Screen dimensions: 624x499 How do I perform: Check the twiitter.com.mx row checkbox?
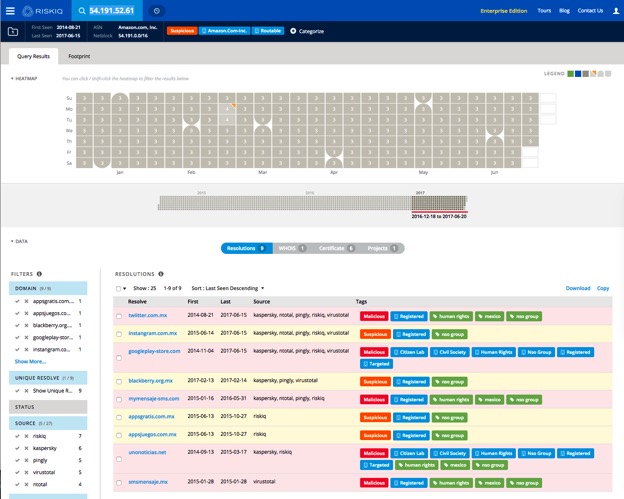point(119,316)
